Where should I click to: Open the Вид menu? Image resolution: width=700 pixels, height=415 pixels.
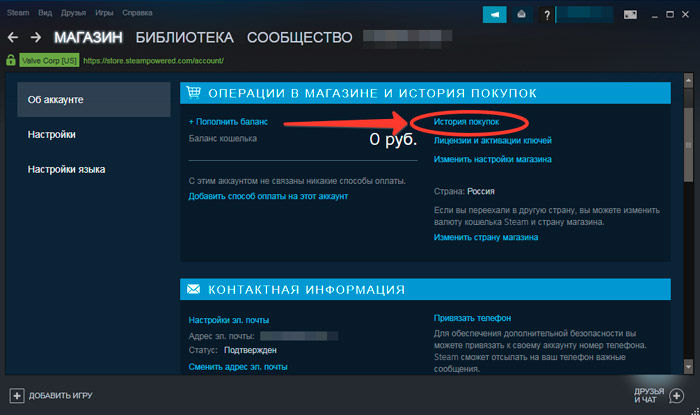(x=45, y=13)
